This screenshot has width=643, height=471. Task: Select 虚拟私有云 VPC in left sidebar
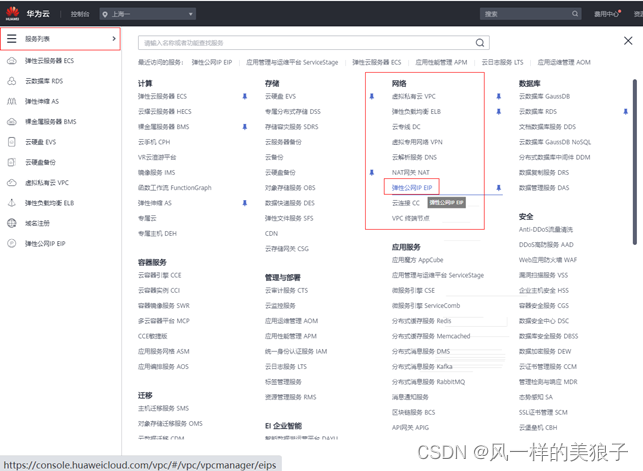click(47, 182)
